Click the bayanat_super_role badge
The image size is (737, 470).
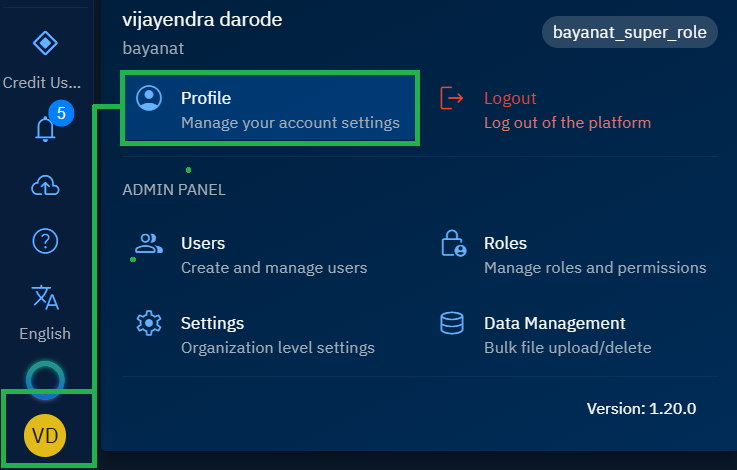click(629, 32)
